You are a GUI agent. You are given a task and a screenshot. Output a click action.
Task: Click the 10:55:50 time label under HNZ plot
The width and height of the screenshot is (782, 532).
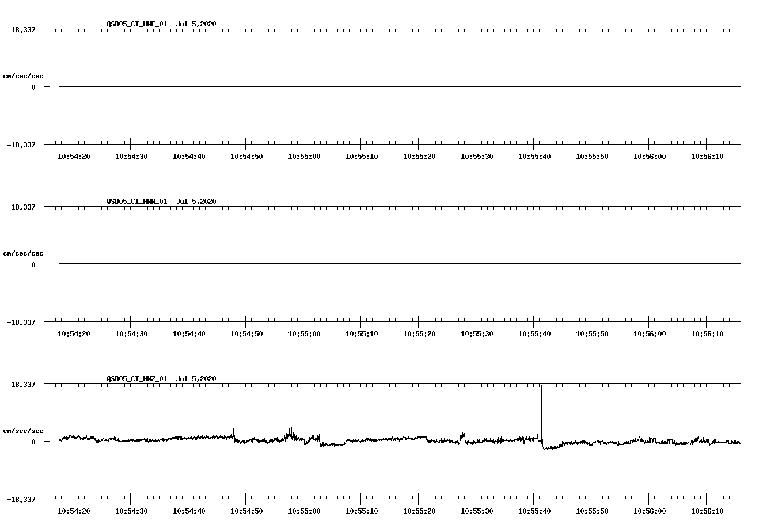[x=592, y=511]
